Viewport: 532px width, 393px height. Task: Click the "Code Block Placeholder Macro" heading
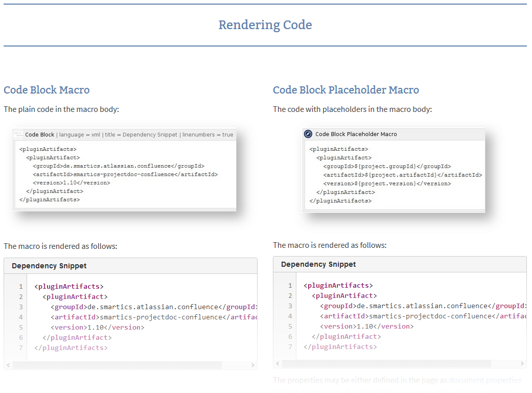346,90
